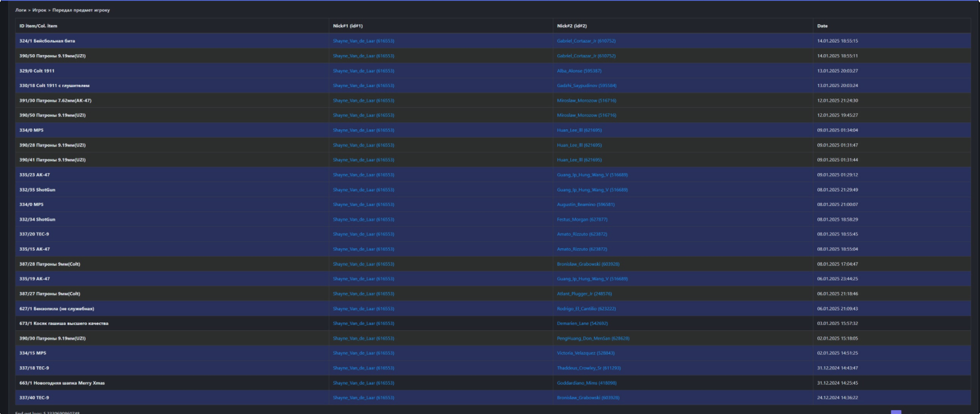This screenshot has width=980, height=414.
Task: Click the "Логи" breadcrumb item
Action: click(20, 10)
